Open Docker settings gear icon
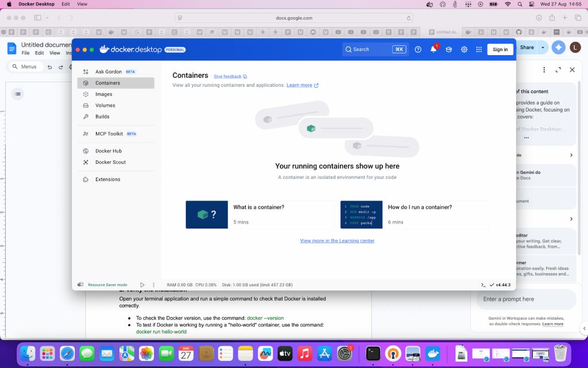 point(464,49)
